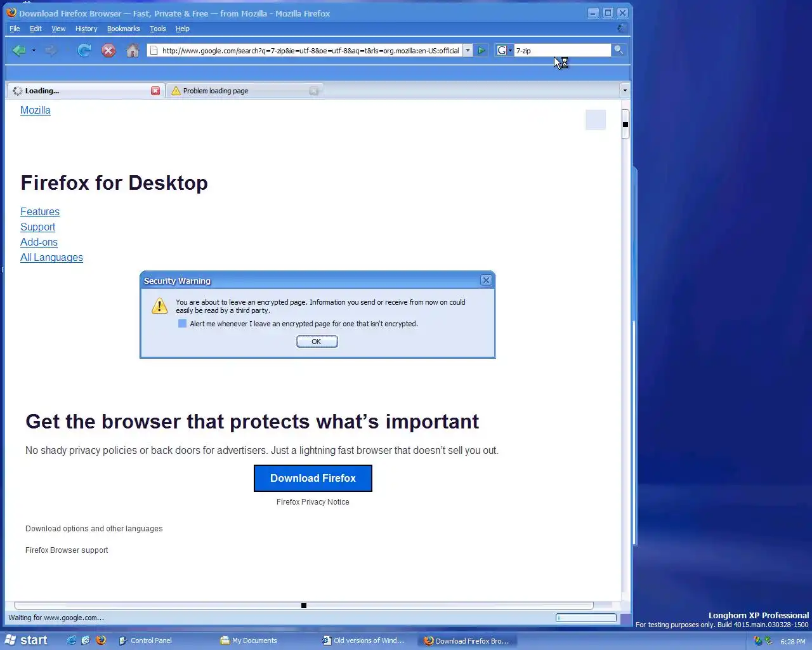Open the Mozilla link
812x650 pixels.
pos(36,110)
